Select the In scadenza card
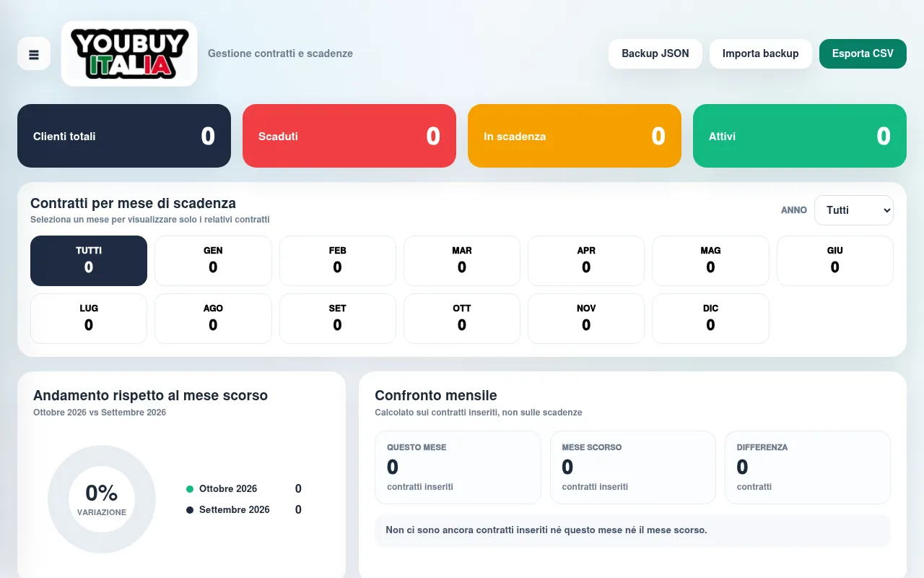The width and height of the screenshot is (924, 578). pos(575,136)
